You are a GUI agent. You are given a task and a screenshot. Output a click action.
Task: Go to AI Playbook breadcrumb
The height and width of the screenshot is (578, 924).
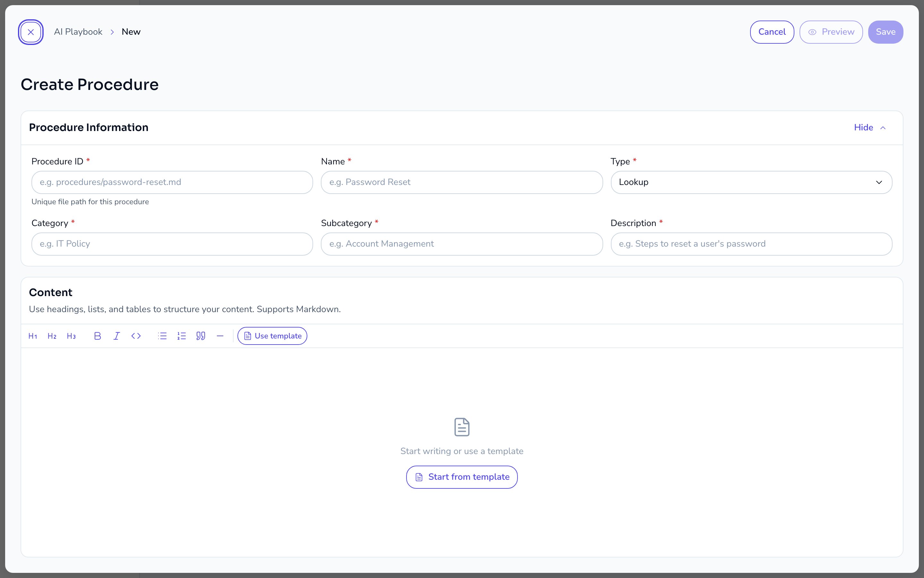78,32
